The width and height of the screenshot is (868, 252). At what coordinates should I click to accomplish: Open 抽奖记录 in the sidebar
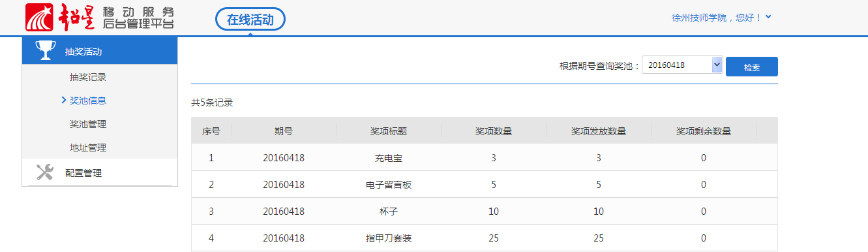click(x=88, y=77)
